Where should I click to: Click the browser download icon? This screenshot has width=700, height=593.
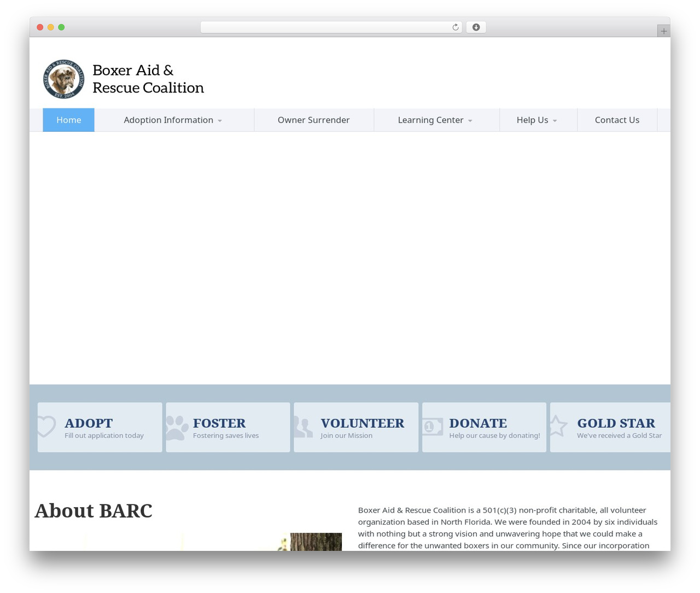click(x=476, y=27)
